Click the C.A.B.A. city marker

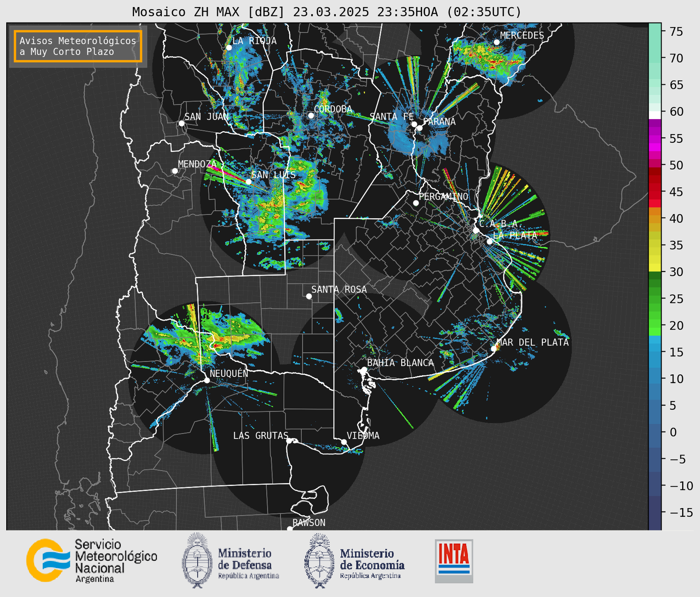(476, 230)
